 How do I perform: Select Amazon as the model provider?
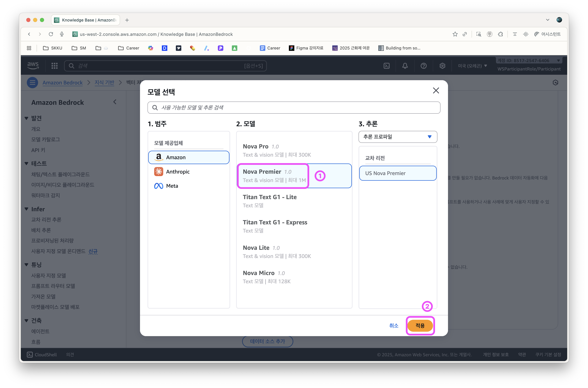[x=189, y=157]
